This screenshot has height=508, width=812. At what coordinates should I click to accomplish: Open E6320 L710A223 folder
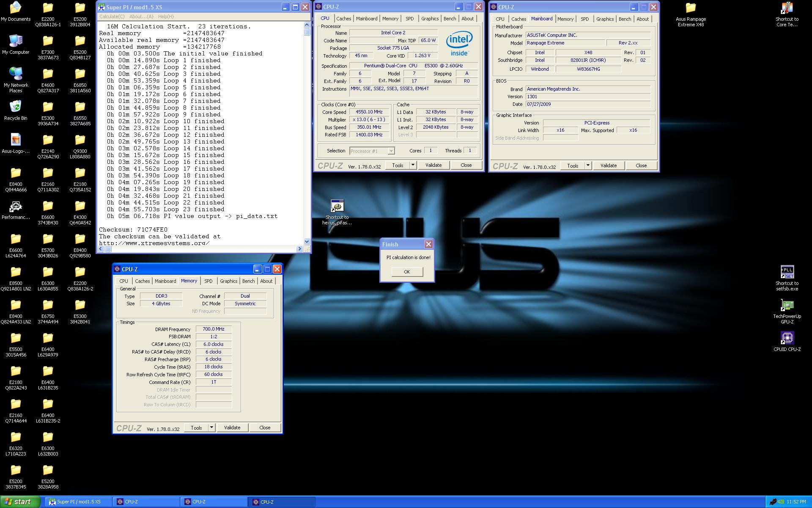[16, 443]
